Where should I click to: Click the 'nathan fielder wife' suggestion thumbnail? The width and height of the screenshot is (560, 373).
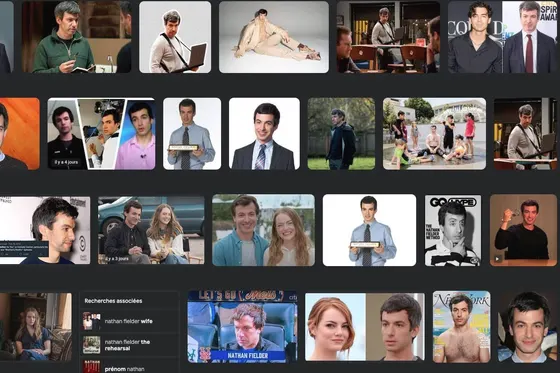[92, 321]
